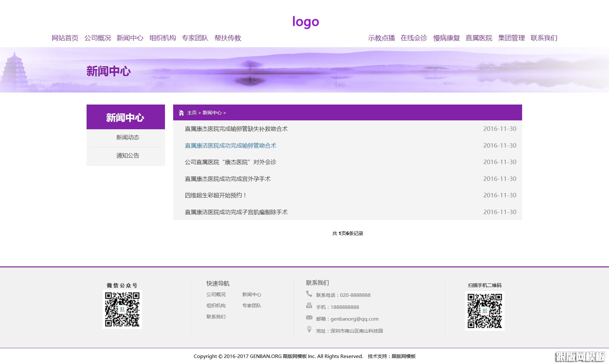Click the envelope icon beside 邮箱
The image size is (609, 364).
coord(309,318)
